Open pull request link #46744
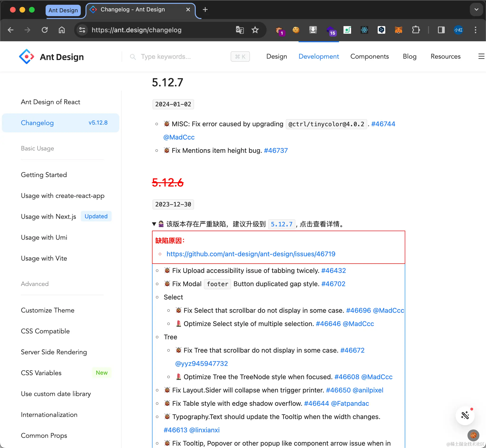 click(x=383, y=124)
